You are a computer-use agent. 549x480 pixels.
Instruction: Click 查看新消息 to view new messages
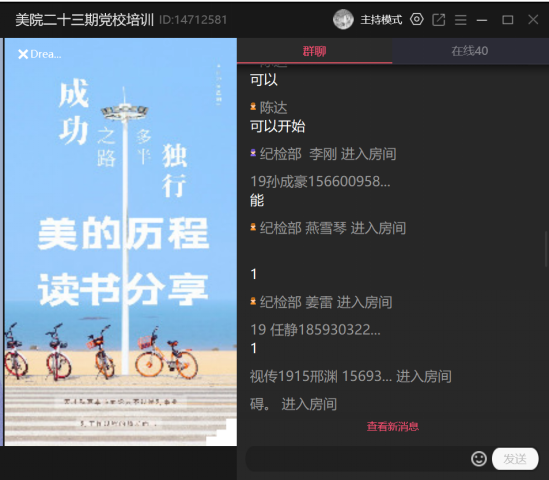[392, 426]
